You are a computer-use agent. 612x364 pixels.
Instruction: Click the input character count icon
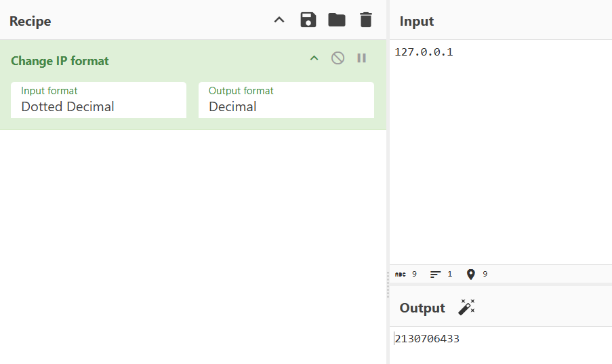click(x=399, y=275)
